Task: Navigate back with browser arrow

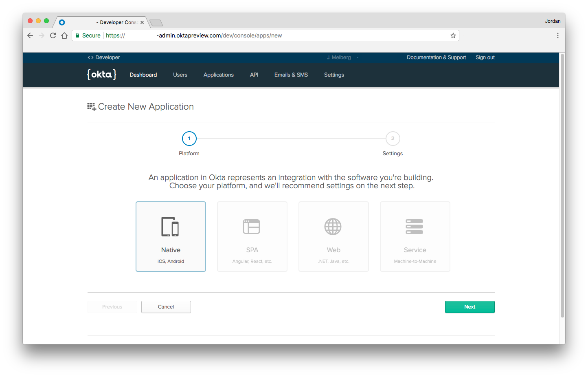Action: tap(30, 35)
